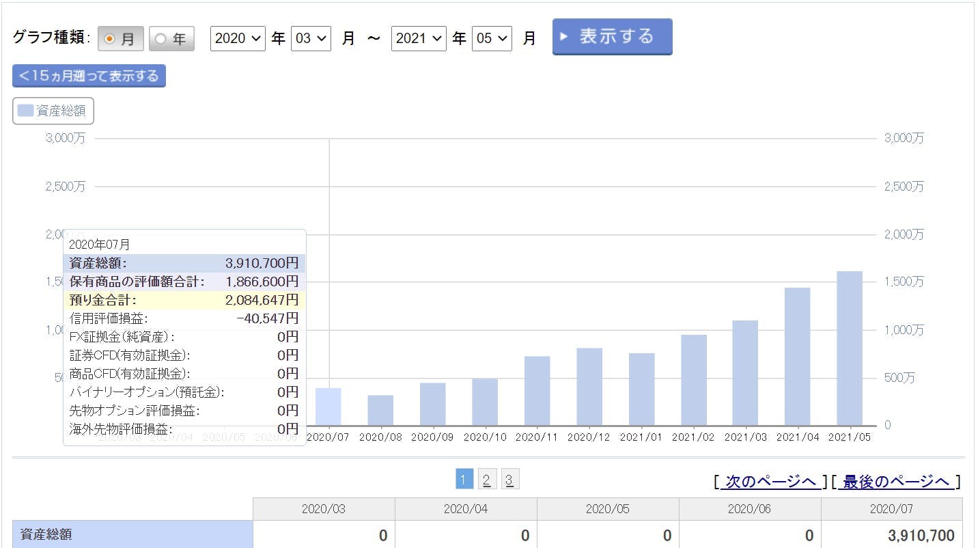
Task: Open the end month 05 dropdown
Action: (492, 38)
